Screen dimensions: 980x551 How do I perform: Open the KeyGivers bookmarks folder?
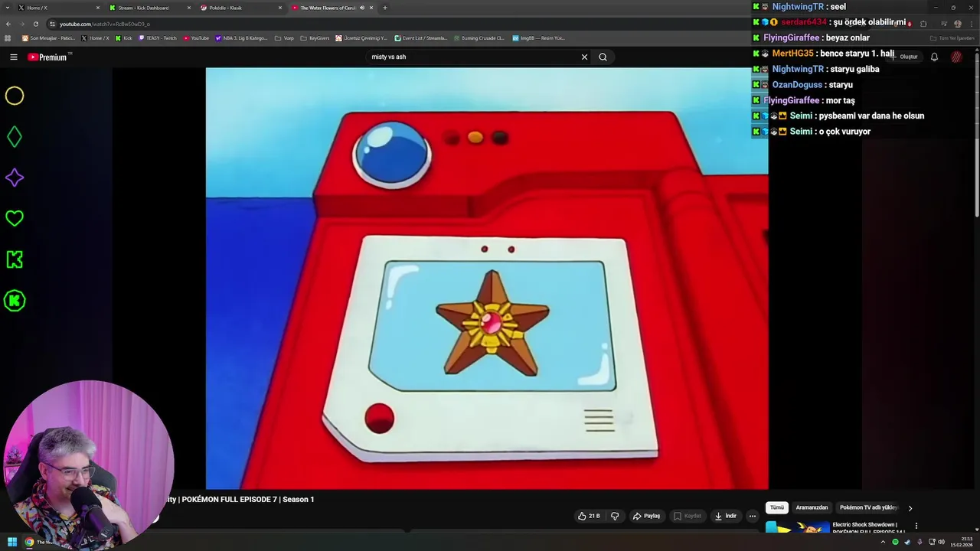tap(315, 37)
